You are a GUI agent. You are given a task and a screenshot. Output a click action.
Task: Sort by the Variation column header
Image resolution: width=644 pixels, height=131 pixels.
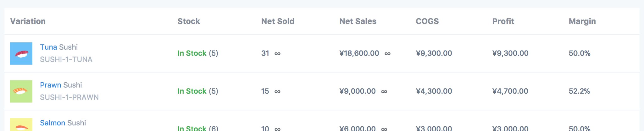point(28,21)
